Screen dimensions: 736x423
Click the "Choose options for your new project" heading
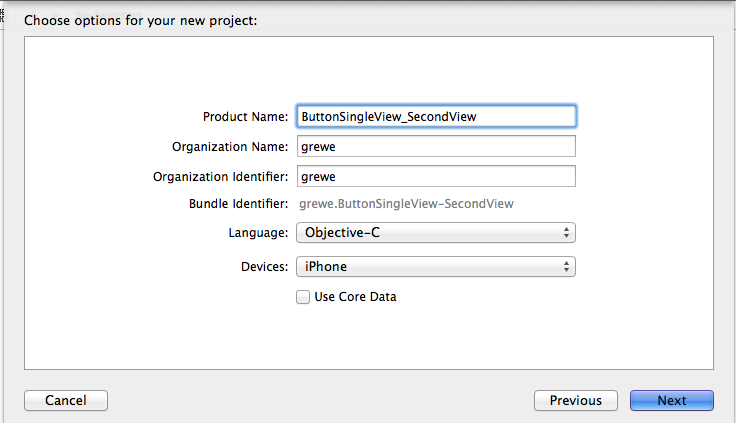141,21
